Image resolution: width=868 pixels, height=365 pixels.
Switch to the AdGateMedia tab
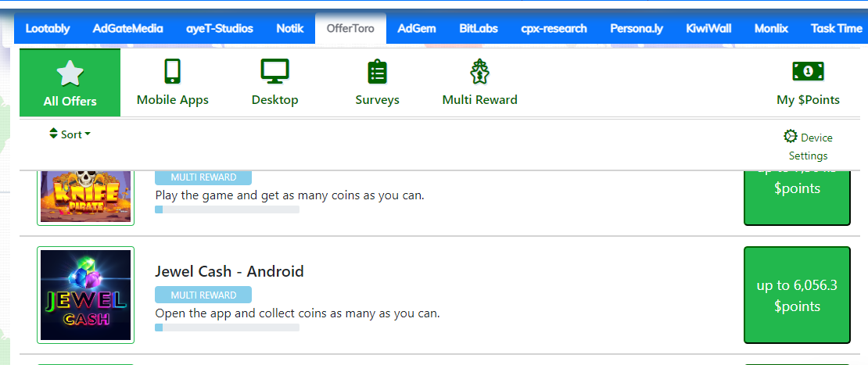tap(128, 29)
